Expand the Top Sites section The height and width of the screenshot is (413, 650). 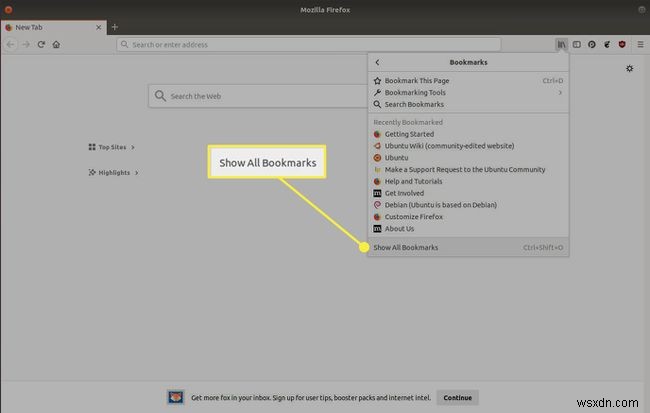click(133, 147)
